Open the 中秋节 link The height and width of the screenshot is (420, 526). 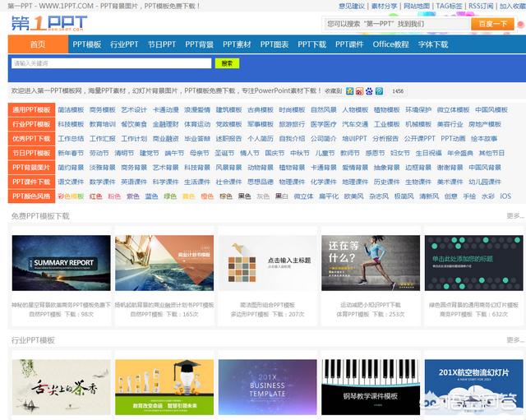click(300, 153)
